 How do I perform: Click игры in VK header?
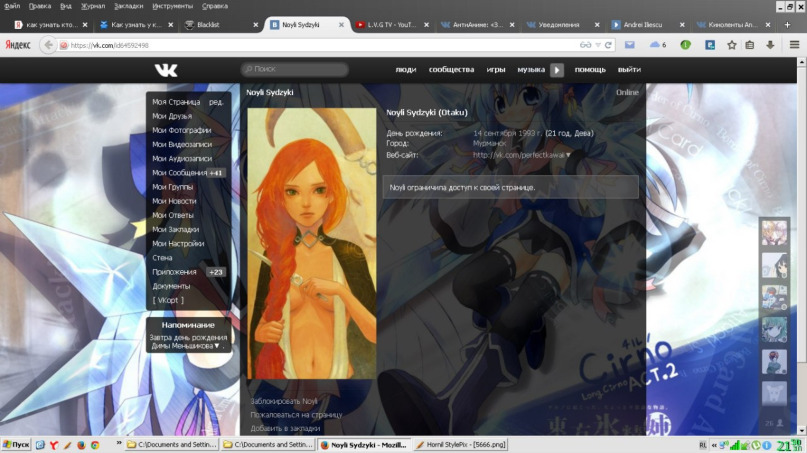(x=496, y=69)
